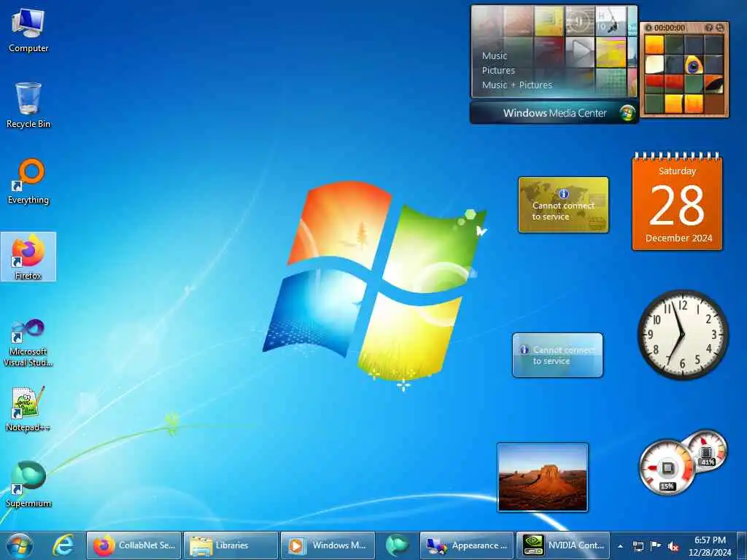Open Music + Pictures in Media Center gadget
Viewport: 747px width, 560px height.
pos(517,85)
